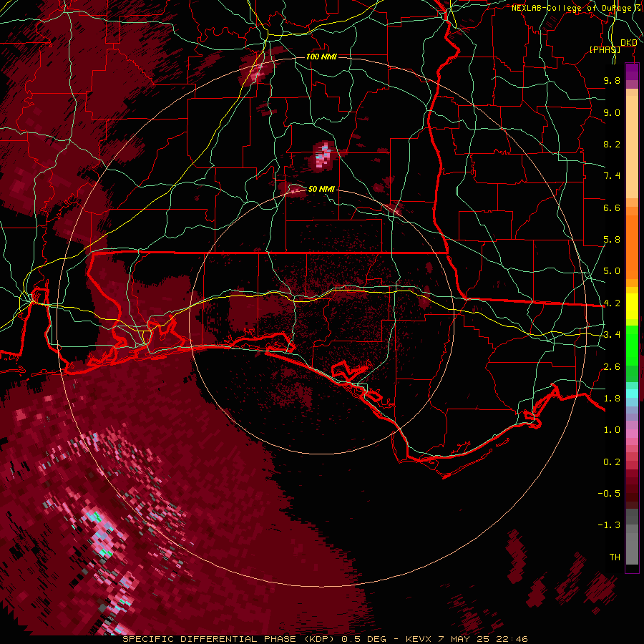The image size is (644, 644).
Task: Click the TH label on the color scale
Action: coord(615,557)
